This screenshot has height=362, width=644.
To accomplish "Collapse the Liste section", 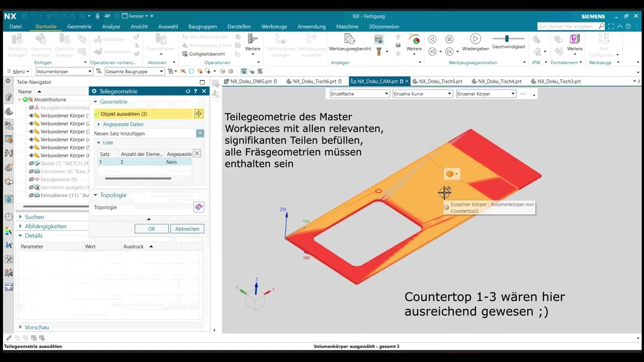I will tap(99, 143).
